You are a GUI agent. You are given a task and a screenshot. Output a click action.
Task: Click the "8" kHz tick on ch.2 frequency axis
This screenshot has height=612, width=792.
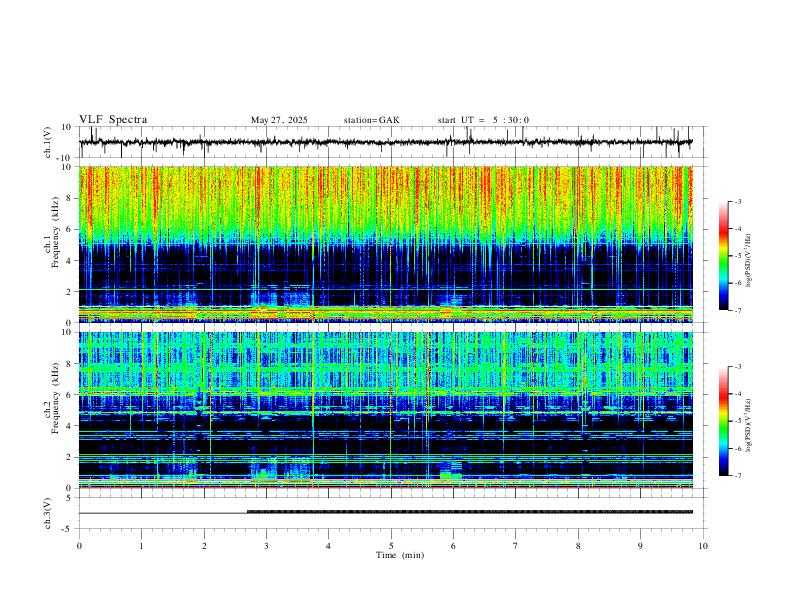[x=69, y=364]
